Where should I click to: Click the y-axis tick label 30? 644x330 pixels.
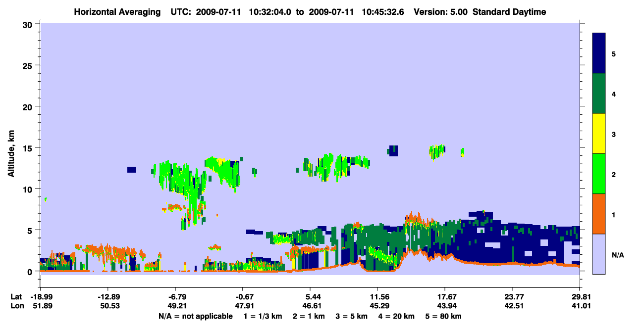(x=29, y=24)
